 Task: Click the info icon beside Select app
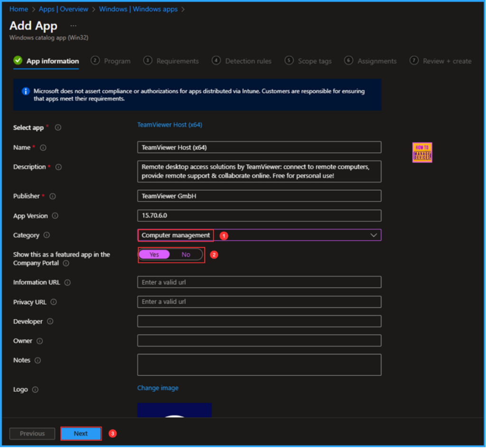pyautogui.click(x=58, y=127)
